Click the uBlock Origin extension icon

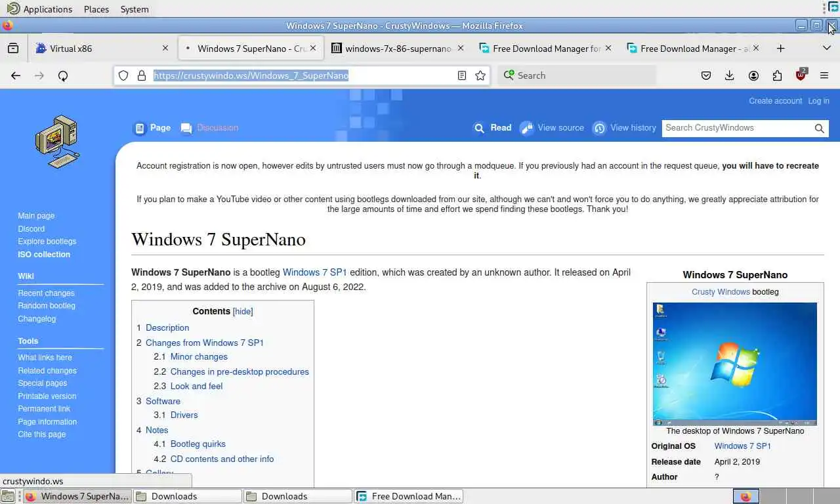(801, 74)
